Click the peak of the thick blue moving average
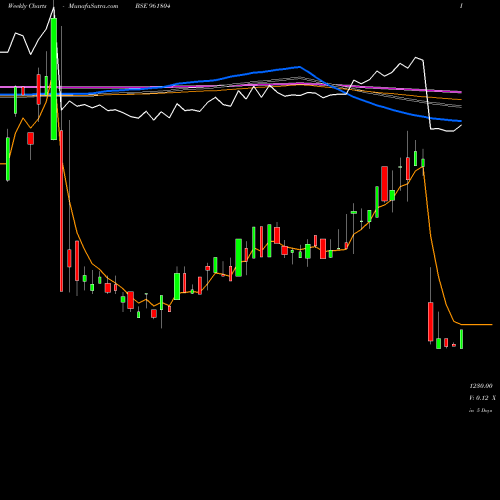 [299, 67]
